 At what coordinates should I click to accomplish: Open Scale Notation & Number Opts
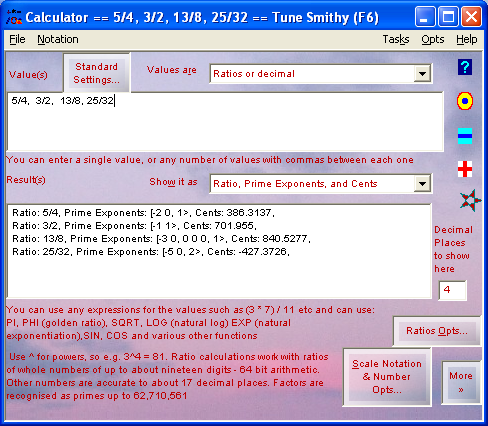pos(387,377)
